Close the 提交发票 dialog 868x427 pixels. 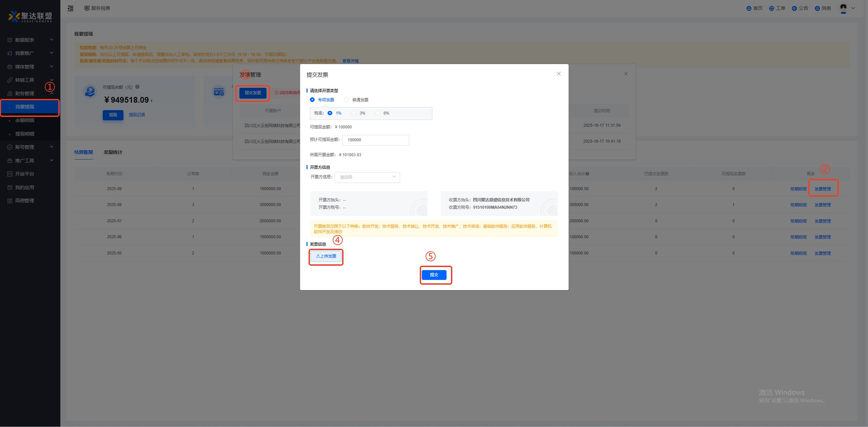(x=558, y=74)
